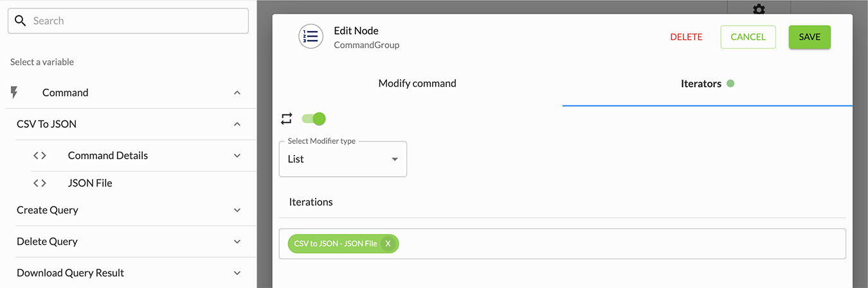Click the CSV To JSON row label
The image size is (868, 288).
tap(46, 124)
